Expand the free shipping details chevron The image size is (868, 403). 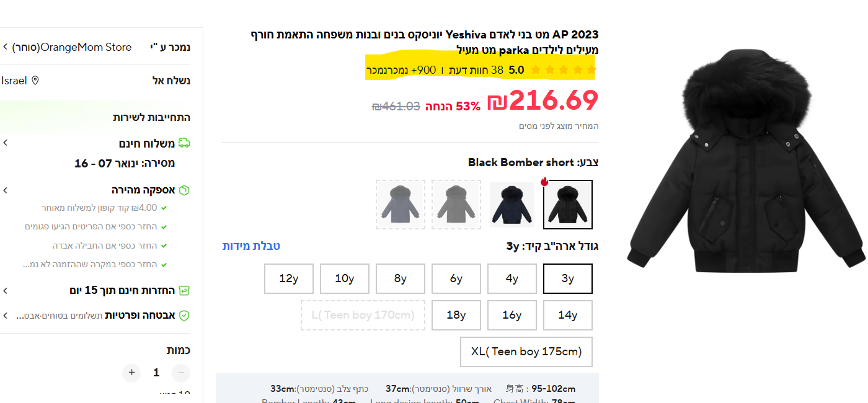pyautogui.click(x=5, y=143)
